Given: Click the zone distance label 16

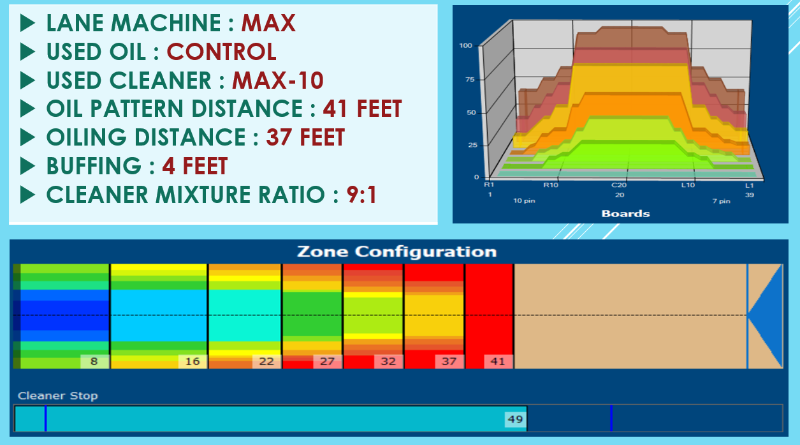Looking at the screenshot, I should click(192, 361).
